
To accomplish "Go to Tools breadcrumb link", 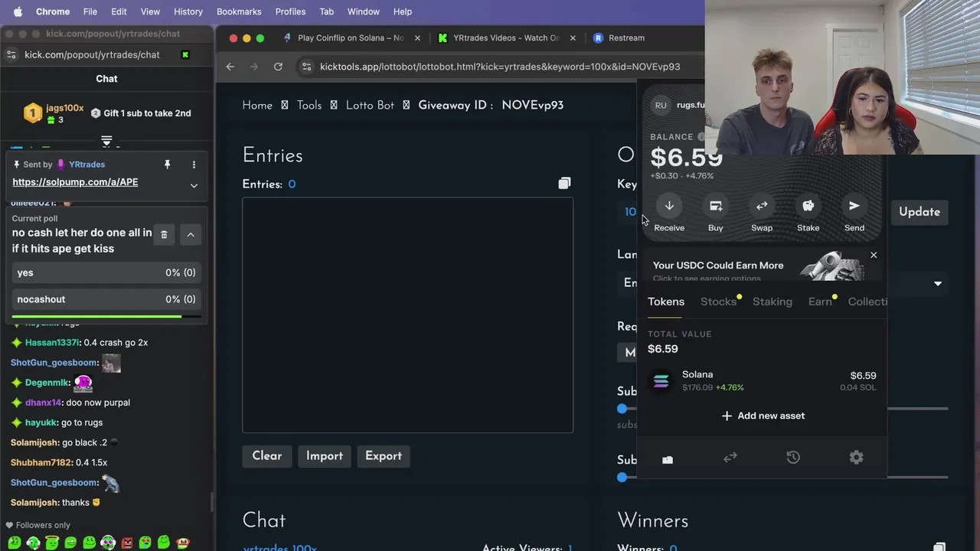I will (309, 106).
